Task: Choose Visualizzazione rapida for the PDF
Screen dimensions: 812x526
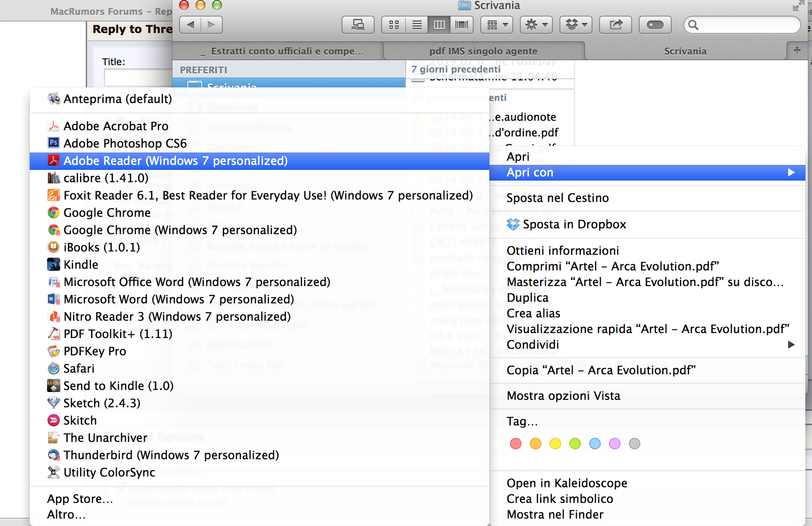Action: coord(647,329)
